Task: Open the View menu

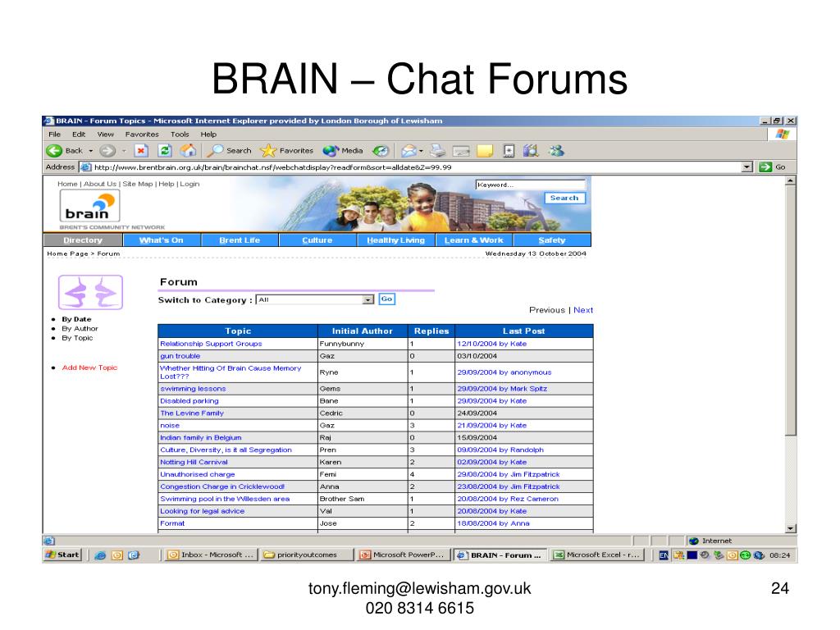Action: [x=105, y=135]
